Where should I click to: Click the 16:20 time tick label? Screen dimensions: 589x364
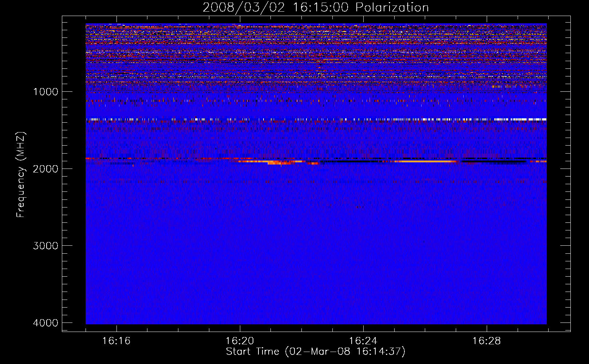pos(240,341)
